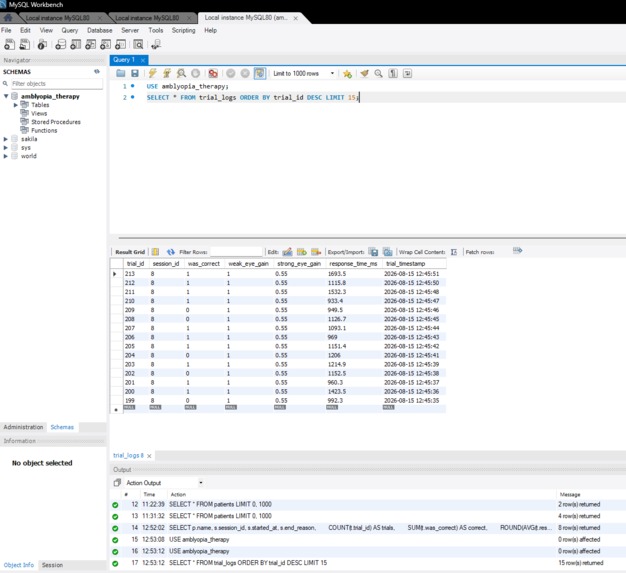Click the stop execution icon
The image size is (626, 573).
[196, 73]
